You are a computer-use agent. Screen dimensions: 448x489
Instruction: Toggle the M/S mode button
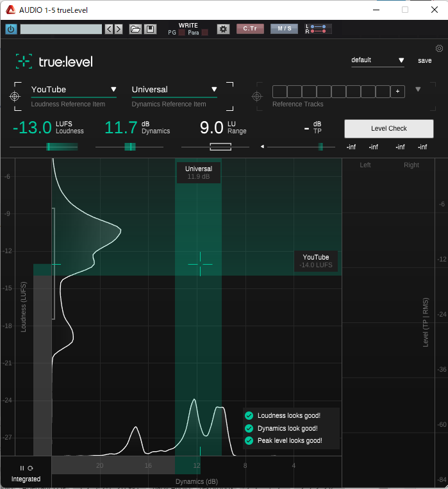284,29
